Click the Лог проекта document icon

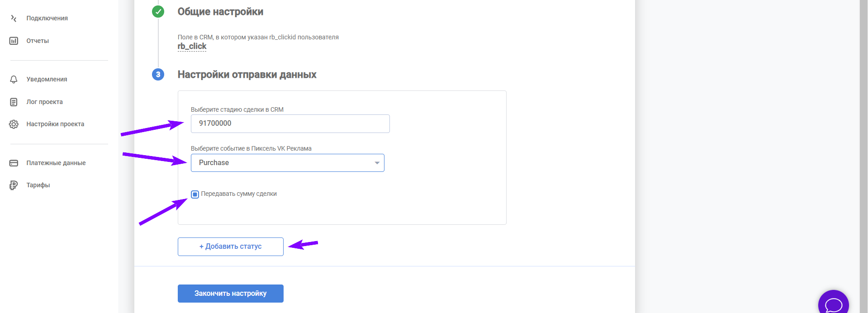coord(14,102)
